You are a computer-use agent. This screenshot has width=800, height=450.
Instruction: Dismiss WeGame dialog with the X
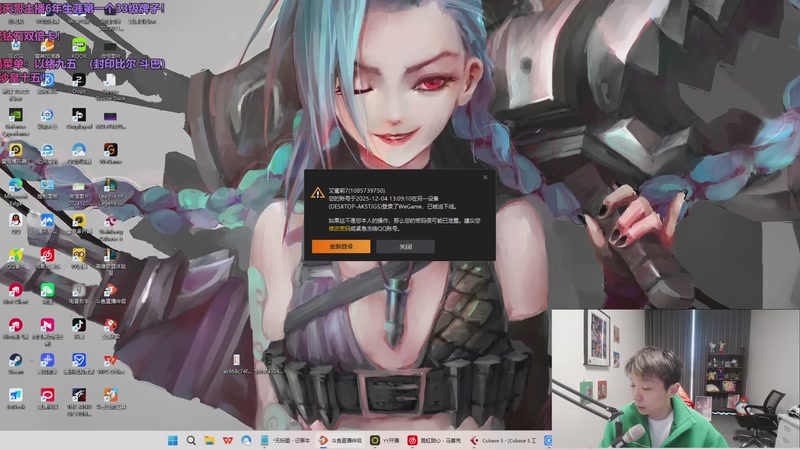[485, 177]
